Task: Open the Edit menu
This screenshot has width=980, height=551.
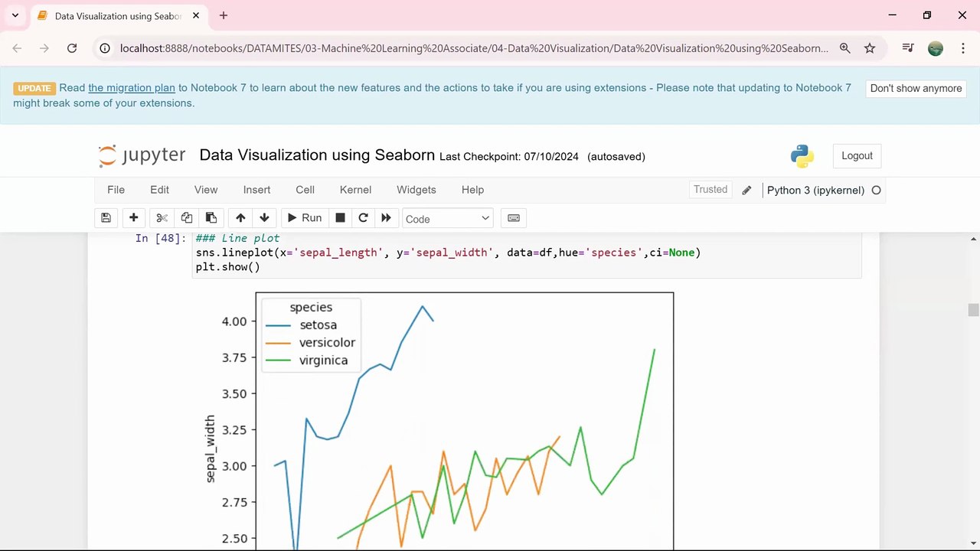Action: click(159, 190)
